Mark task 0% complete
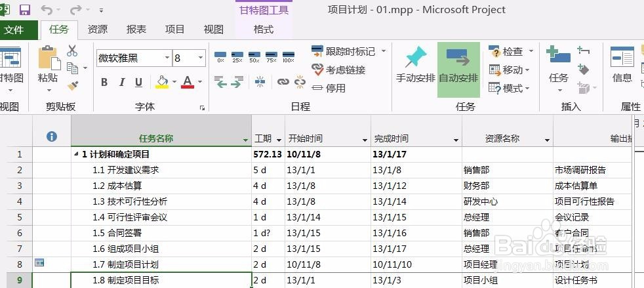Viewport: 644px width, 288px height. click(x=220, y=56)
